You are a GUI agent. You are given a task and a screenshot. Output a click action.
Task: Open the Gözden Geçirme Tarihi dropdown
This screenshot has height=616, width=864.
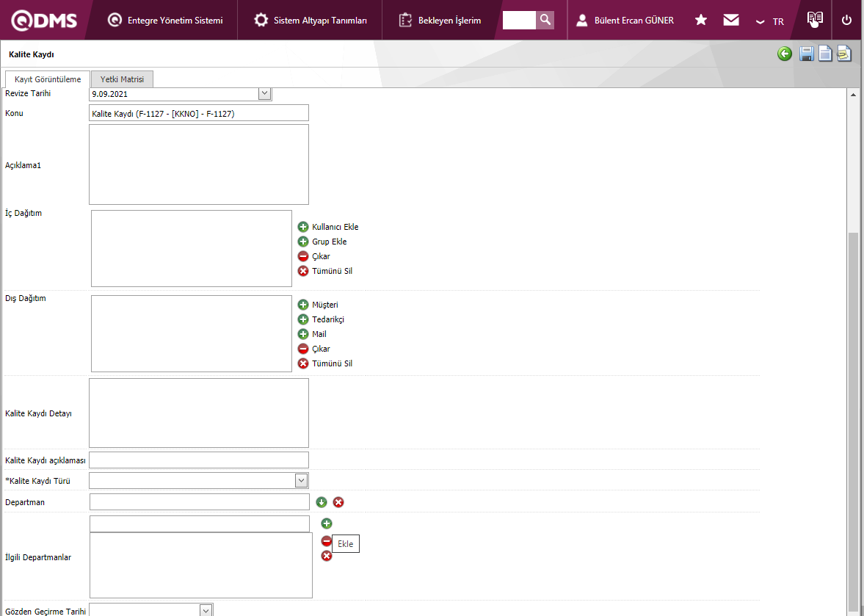[206, 610]
